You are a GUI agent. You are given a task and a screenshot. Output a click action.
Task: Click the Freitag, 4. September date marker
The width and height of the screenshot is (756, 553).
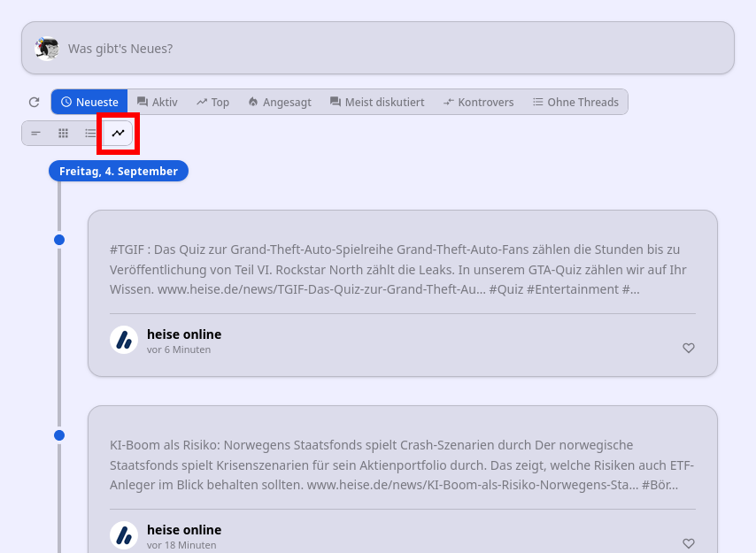(119, 171)
